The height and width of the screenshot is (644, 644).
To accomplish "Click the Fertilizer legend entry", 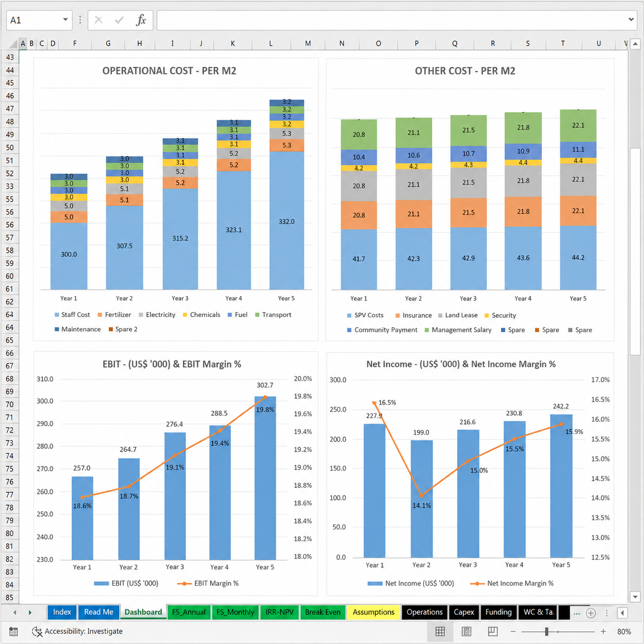I will [114, 315].
